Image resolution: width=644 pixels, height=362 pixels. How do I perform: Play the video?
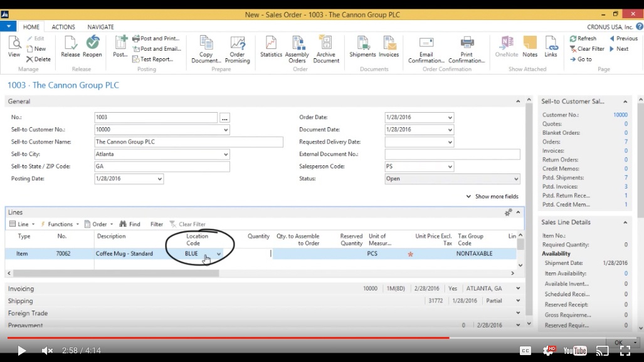[x=21, y=351]
